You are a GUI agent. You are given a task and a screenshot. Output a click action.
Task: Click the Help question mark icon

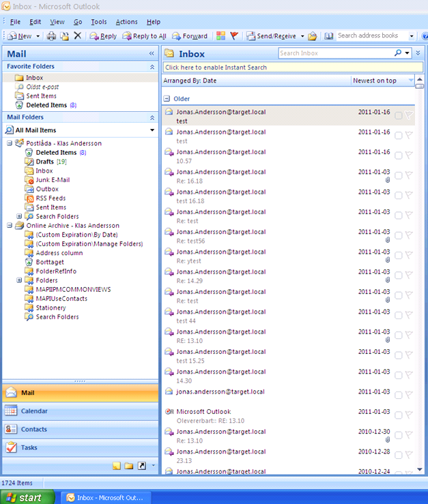pos(425,36)
